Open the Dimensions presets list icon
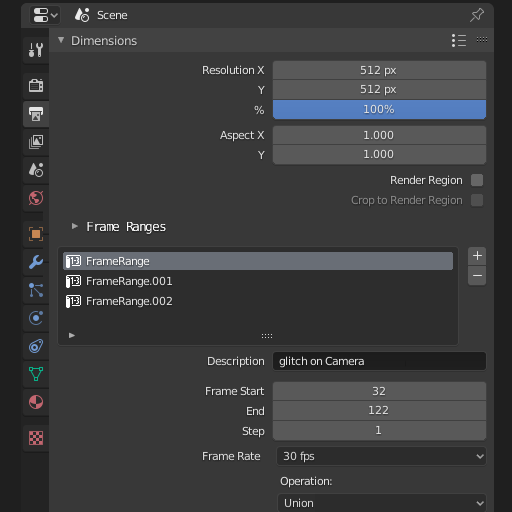512x512 pixels. click(459, 40)
